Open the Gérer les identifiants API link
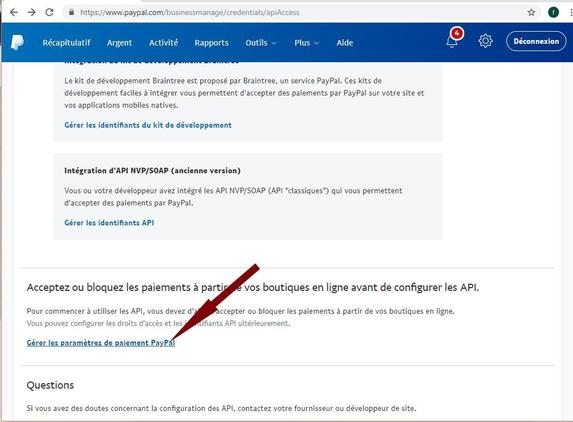Image resolution: width=573 pixels, height=422 pixels. 109,223
